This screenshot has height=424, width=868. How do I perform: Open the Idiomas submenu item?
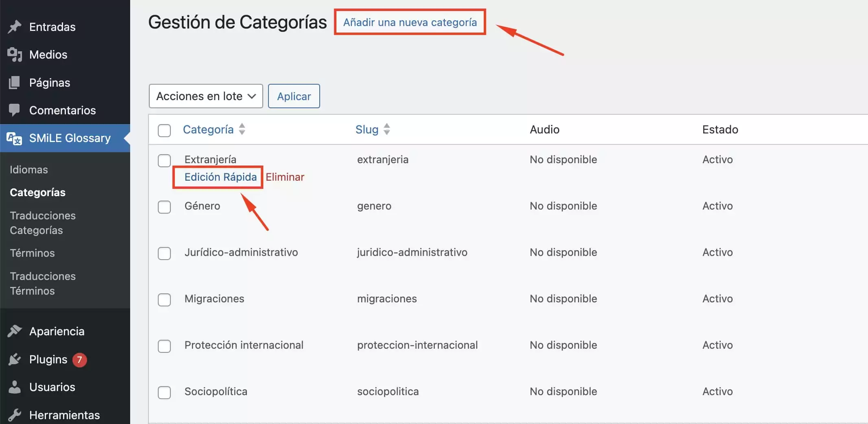click(29, 170)
